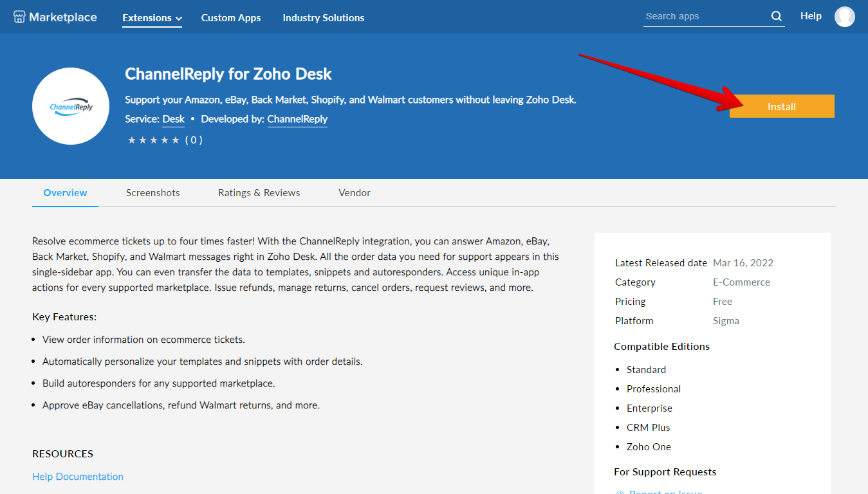Click the 'Standard' edition entry
Viewport: 868px width, 494px height.
click(647, 370)
